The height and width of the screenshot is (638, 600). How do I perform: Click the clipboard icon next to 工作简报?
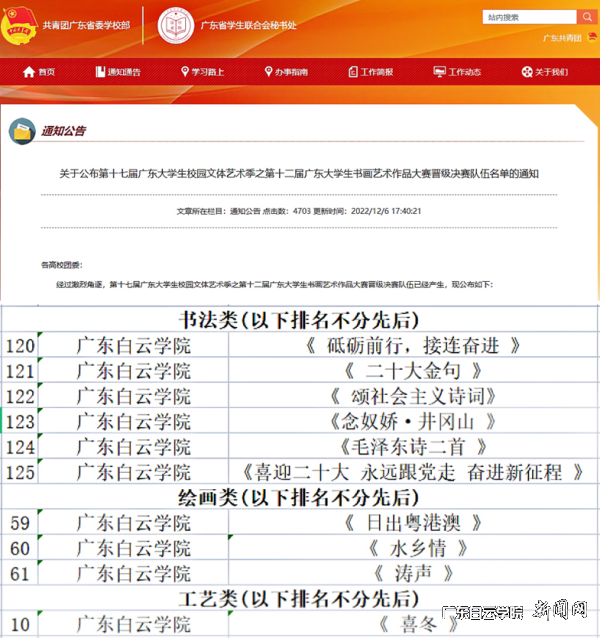(x=353, y=72)
